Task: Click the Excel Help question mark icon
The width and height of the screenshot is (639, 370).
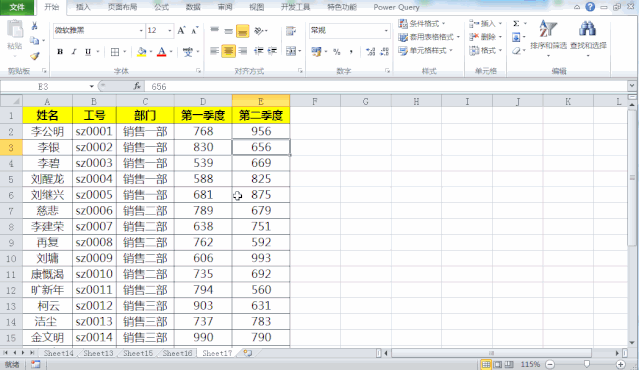Action: pos(590,7)
